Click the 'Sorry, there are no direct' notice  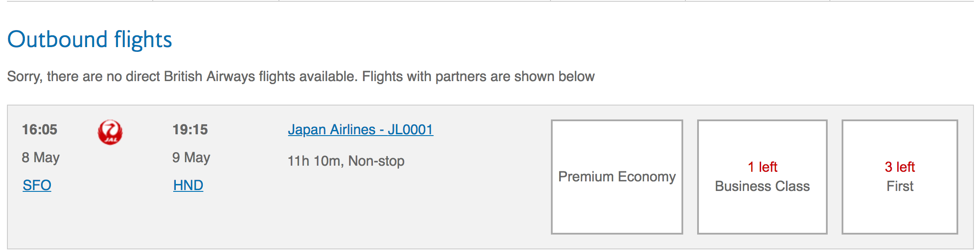174,76
